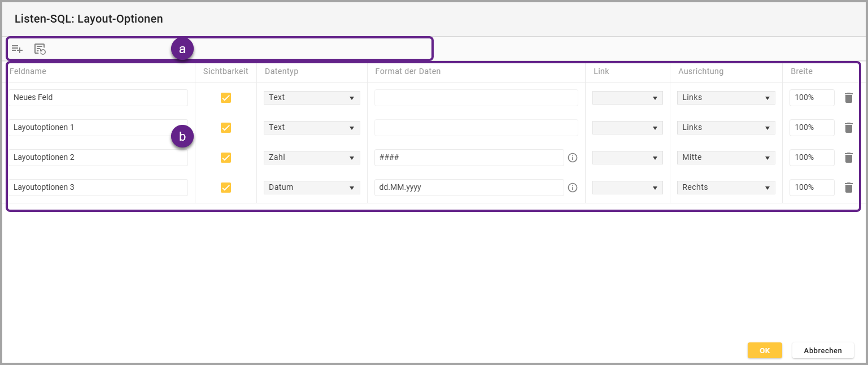Delete the Layoutoptionen 1 row
This screenshot has width=868, height=365.
848,128
